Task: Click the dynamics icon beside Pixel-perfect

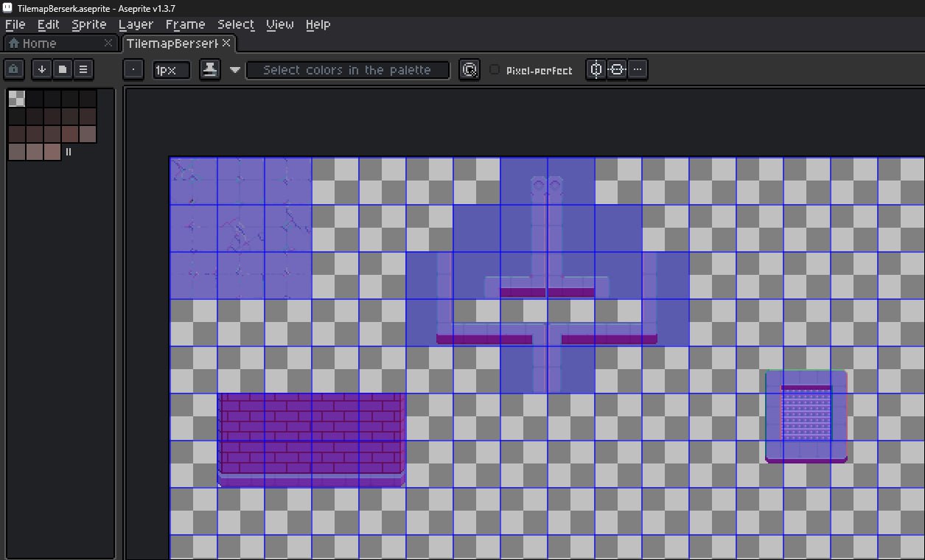Action: pos(469,70)
